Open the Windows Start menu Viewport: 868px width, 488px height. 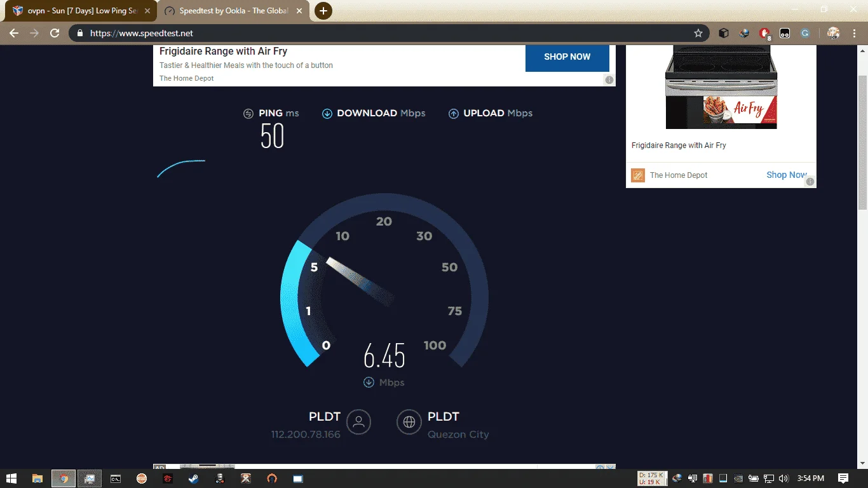11,478
